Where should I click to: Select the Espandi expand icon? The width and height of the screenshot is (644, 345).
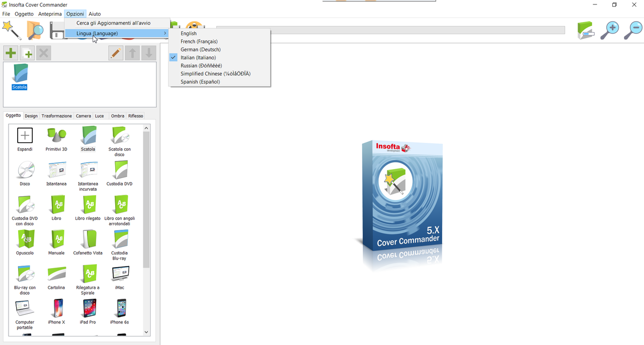25,139
